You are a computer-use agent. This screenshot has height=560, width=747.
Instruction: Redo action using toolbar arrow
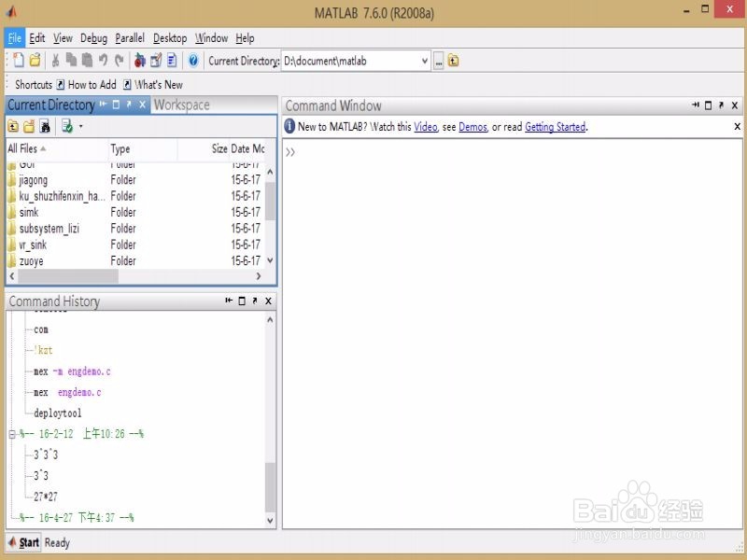tap(120, 61)
